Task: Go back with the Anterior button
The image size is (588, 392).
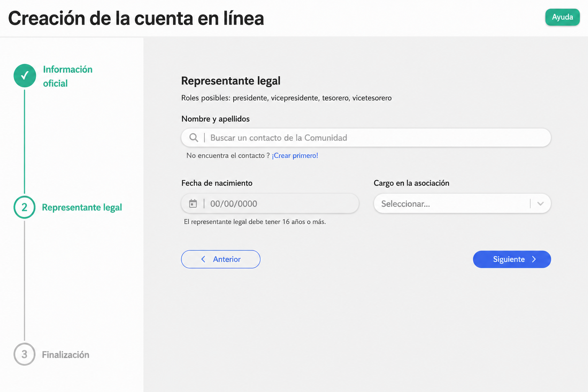Action: pos(220,259)
